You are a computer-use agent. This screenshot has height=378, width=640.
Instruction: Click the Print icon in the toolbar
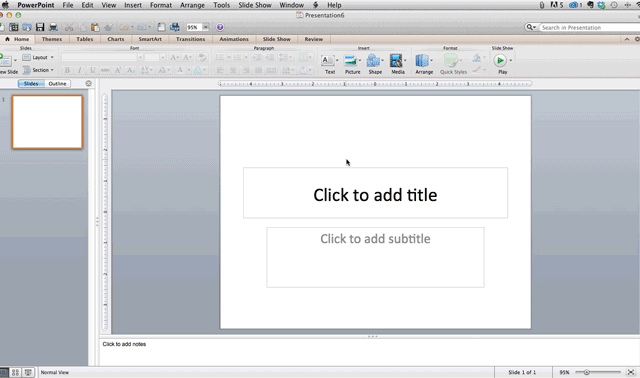coord(53,27)
